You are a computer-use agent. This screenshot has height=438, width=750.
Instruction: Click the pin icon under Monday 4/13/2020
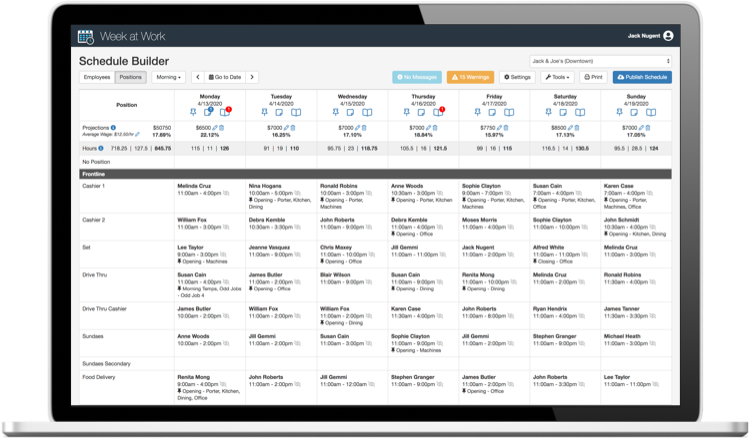coord(192,112)
